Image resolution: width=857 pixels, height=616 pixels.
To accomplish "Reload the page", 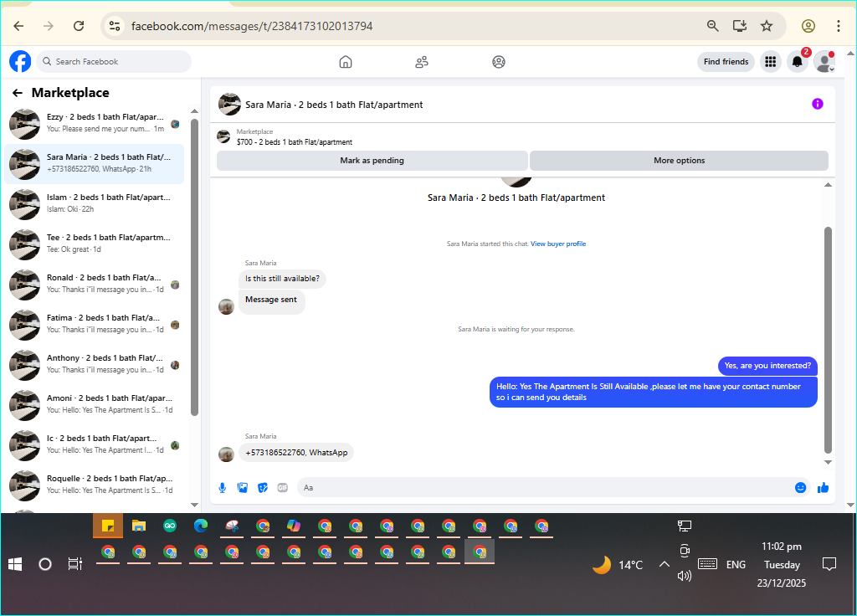I will click(79, 26).
